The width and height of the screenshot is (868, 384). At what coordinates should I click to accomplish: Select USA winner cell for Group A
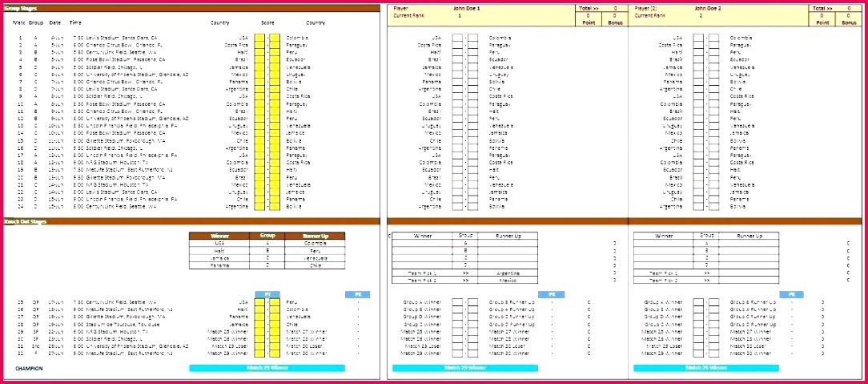[x=219, y=243]
